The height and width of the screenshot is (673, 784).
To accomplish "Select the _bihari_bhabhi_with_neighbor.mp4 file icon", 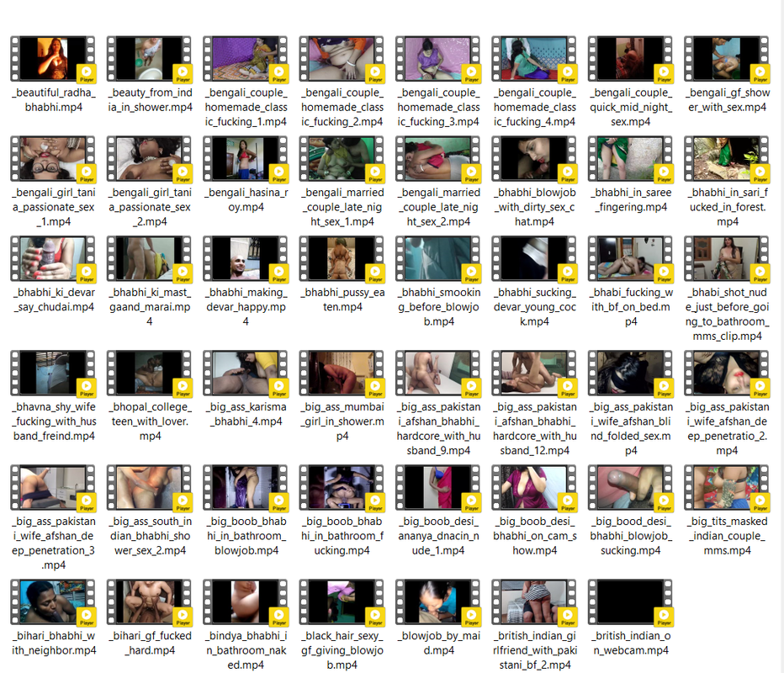I will pyautogui.click(x=54, y=602).
